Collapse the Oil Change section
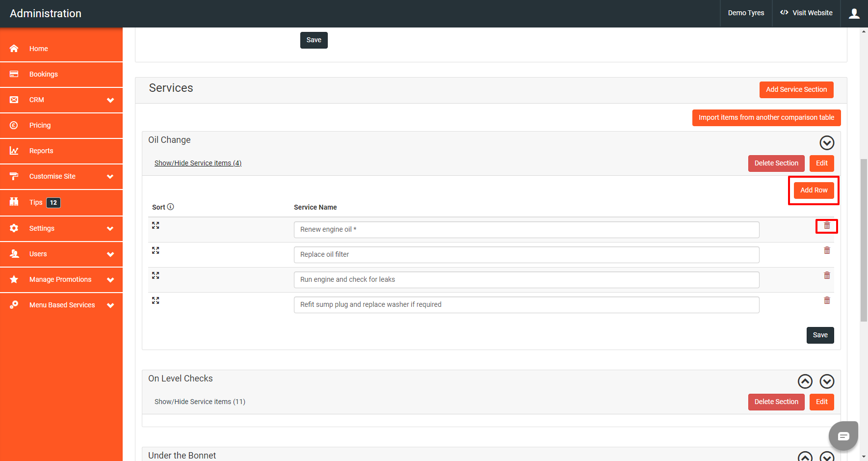The image size is (868, 461). [x=826, y=143]
